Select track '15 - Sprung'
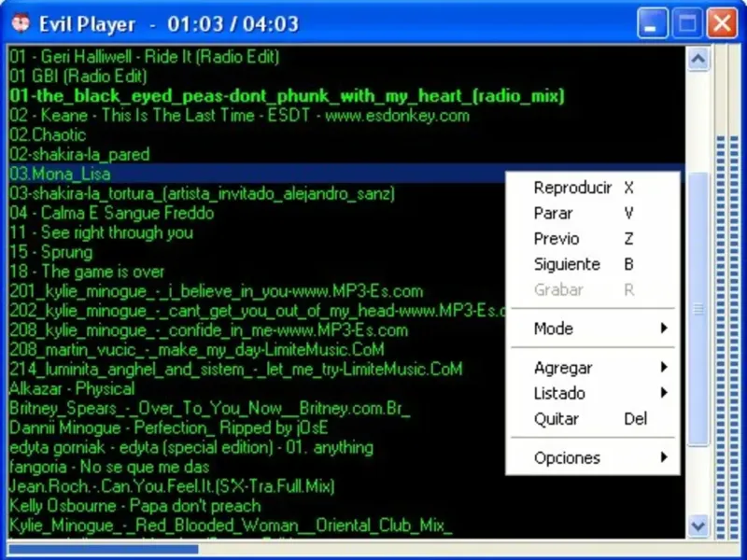The width and height of the screenshot is (747, 560). pyautogui.click(x=51, y=252)
